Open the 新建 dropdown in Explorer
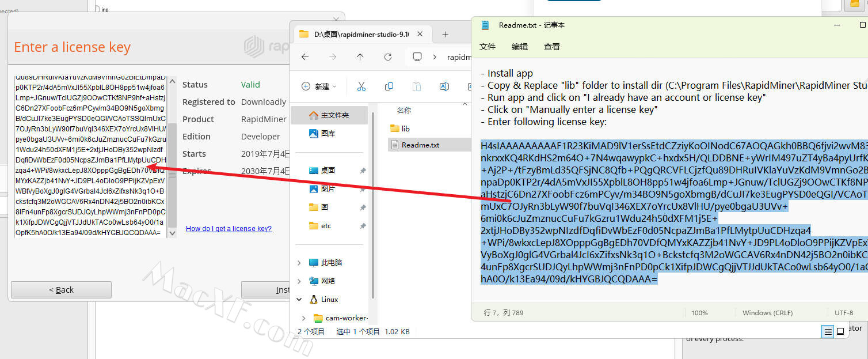The width and height of the screenshot is (868, 359). point(319,86)
